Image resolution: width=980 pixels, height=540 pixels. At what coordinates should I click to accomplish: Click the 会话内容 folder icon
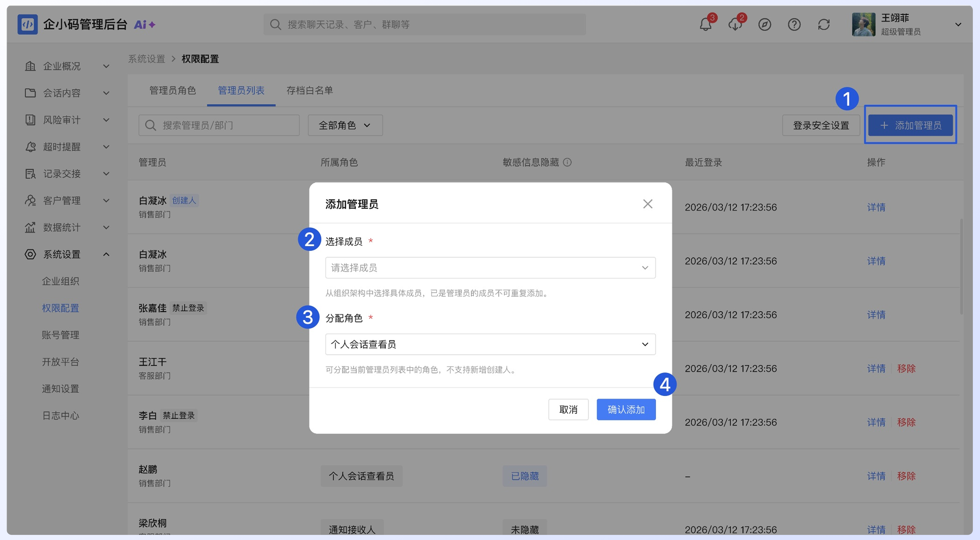30,93
